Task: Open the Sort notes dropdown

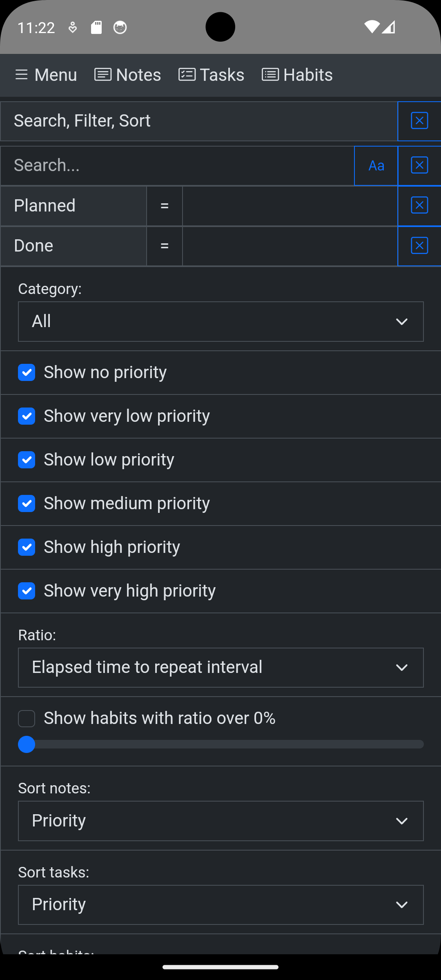Action: [221, 821]
